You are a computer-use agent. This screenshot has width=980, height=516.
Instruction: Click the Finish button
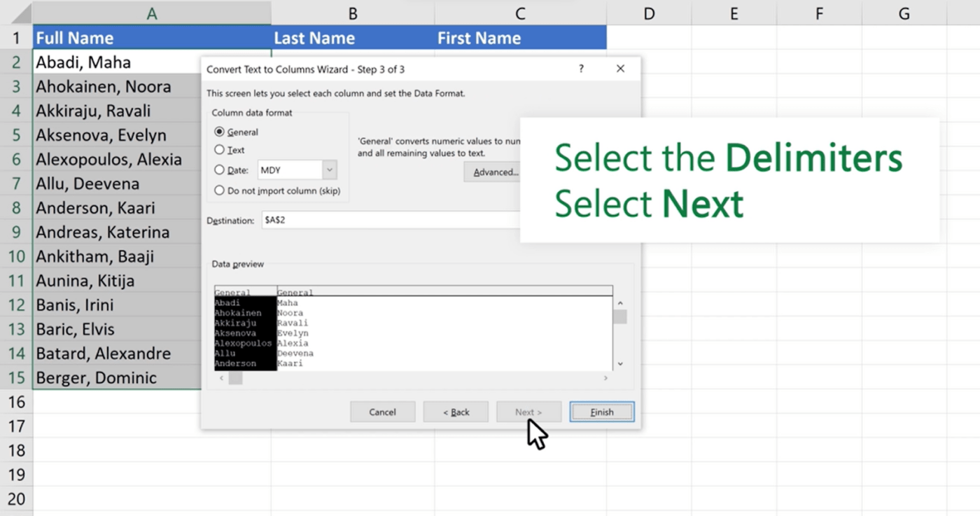(x=602, y=412)
